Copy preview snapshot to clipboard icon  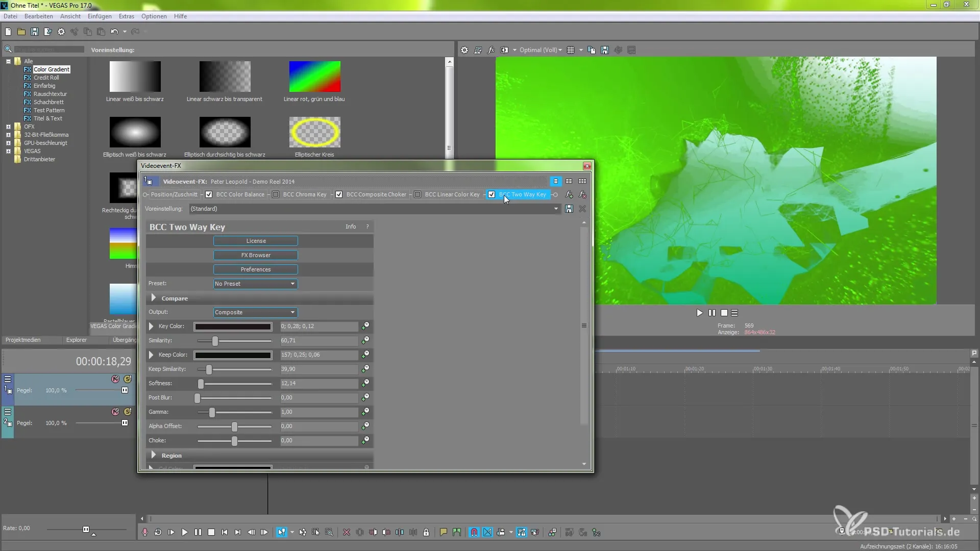(592, 50)
